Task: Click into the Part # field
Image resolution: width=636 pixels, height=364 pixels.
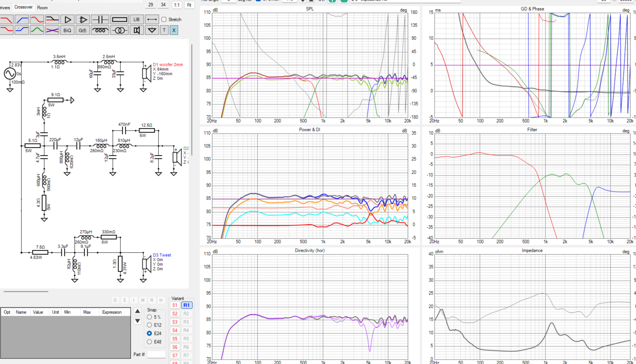Action: [x=157, y=354]
